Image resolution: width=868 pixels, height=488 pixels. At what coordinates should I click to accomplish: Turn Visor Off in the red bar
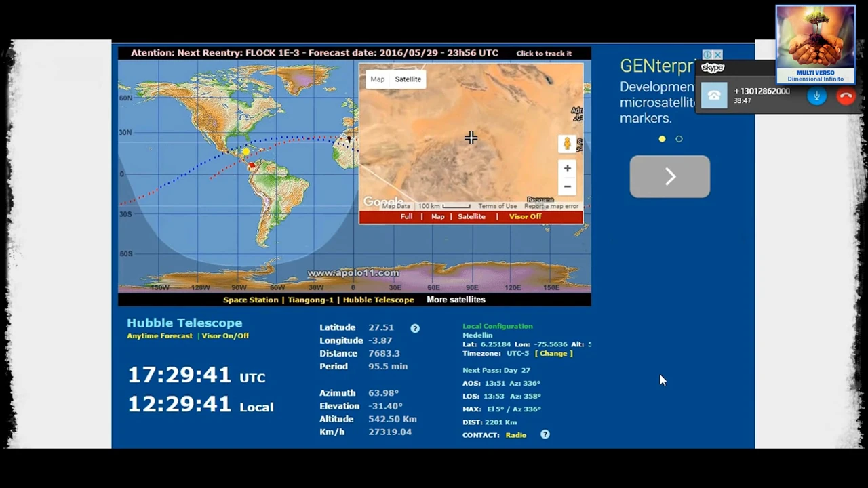click(526, 217)
